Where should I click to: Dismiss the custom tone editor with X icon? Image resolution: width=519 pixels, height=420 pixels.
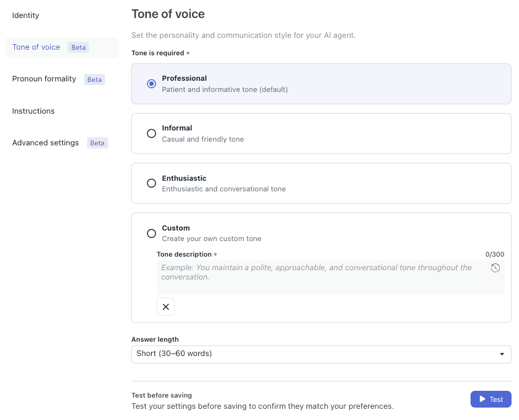165,306
